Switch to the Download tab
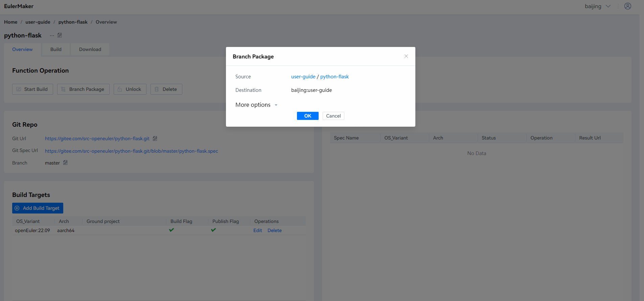Screen dimensions: 644x301 point(90,49)
